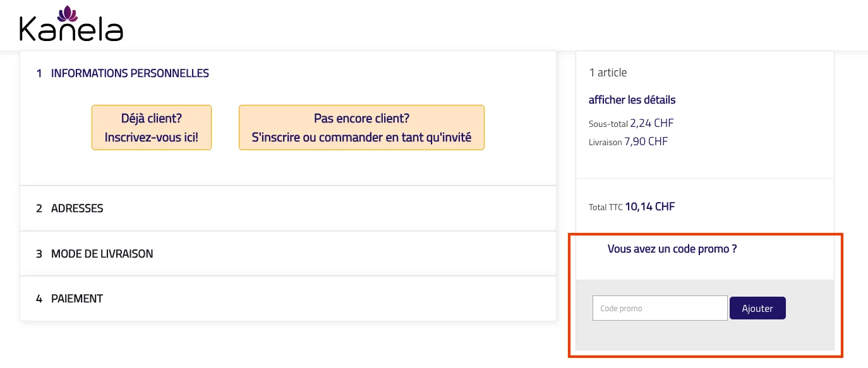Choose "S'inscrire ou commander en tant qu'invité"
The height and width of the screenshot is (368, 868).
tap(361, 137)
